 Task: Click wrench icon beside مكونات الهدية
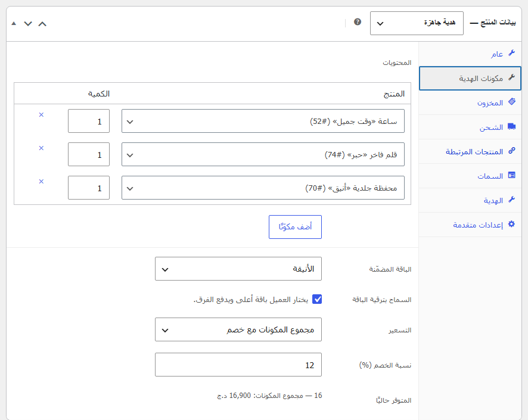click(511, 77)
